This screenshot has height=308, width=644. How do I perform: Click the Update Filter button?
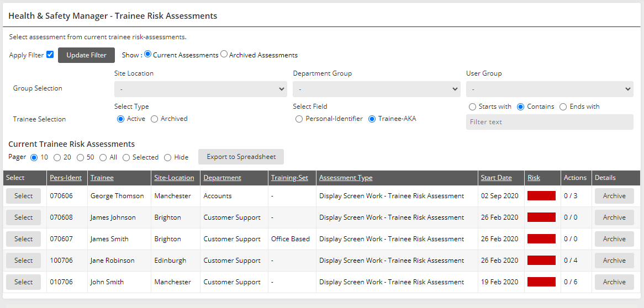click(x=86, y=55)
